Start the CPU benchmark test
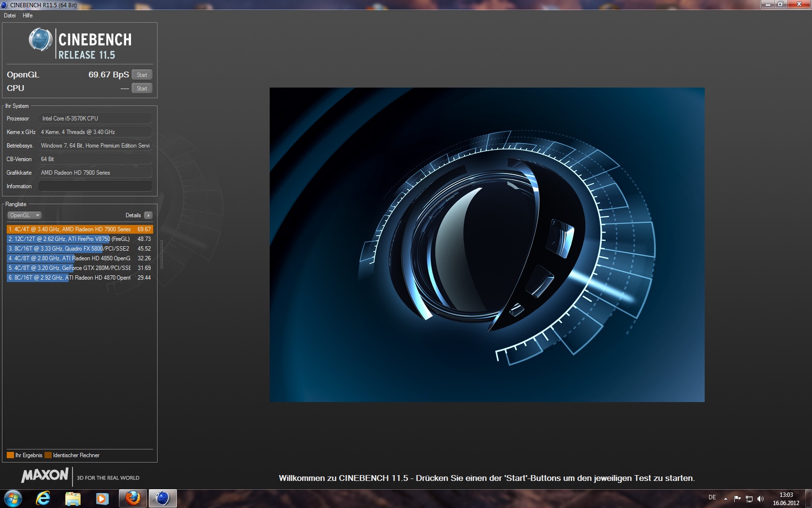 142,88
